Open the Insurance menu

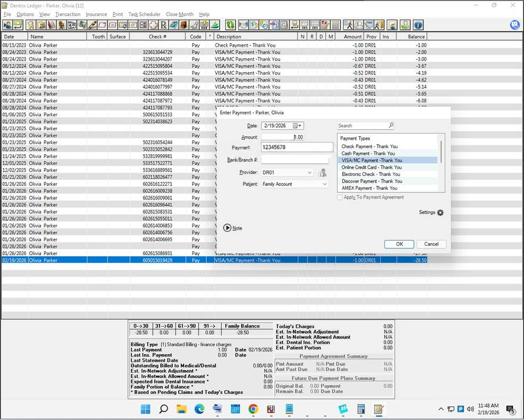coord(96,15)
